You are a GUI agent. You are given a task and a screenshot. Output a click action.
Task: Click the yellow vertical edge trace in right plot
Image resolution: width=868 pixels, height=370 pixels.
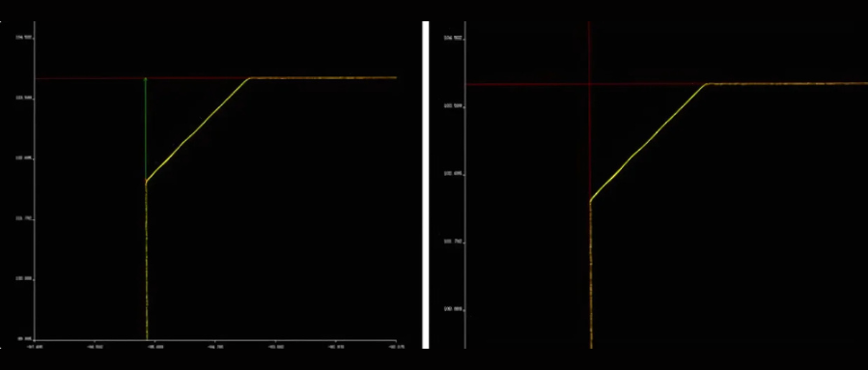[591, 274]
